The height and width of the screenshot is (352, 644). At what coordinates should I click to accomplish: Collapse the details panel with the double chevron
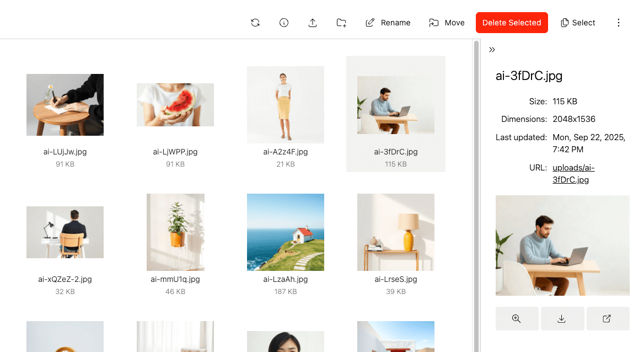(x=492, y=50)
